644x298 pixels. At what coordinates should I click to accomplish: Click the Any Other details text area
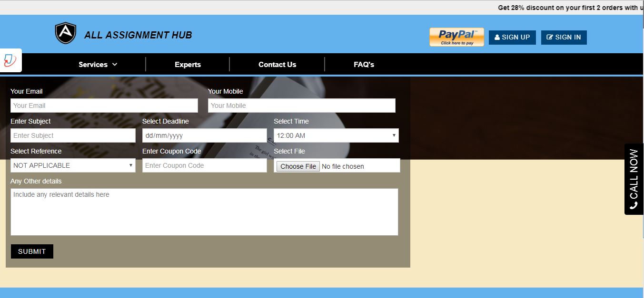(x=204, y=212)
